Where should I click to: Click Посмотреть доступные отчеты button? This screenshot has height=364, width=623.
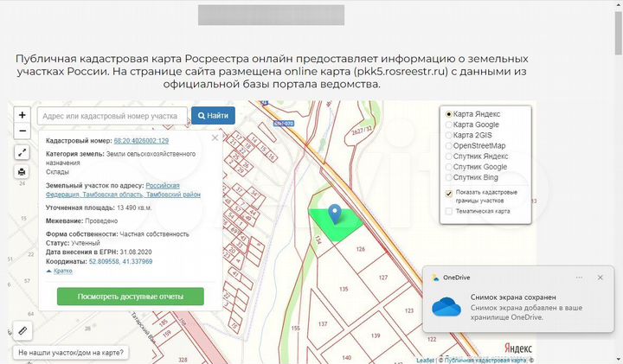pyautogui.click(x=131, y=297)
